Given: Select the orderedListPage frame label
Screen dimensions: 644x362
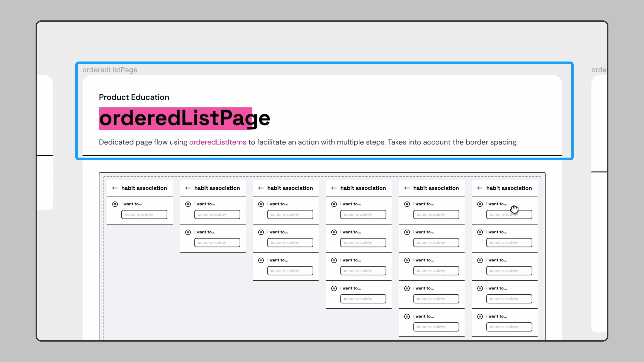Looking at the screenshot, I should [x=110, y=70].
